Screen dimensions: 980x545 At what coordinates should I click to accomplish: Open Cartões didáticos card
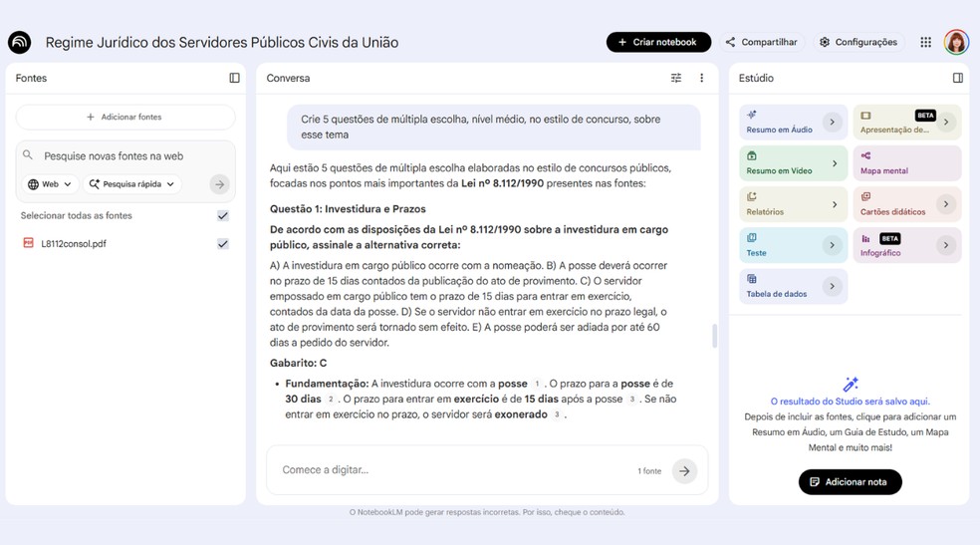907,204
